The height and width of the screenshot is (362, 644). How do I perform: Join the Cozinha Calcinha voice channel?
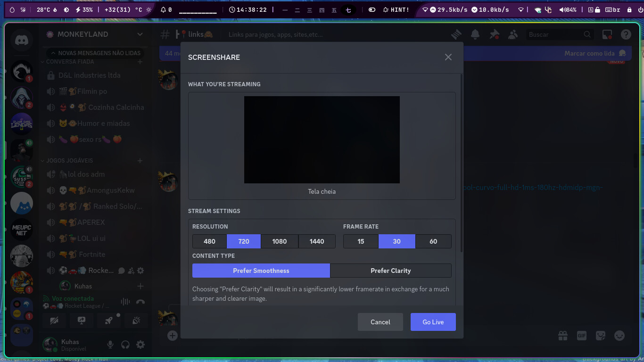(95, 107)
